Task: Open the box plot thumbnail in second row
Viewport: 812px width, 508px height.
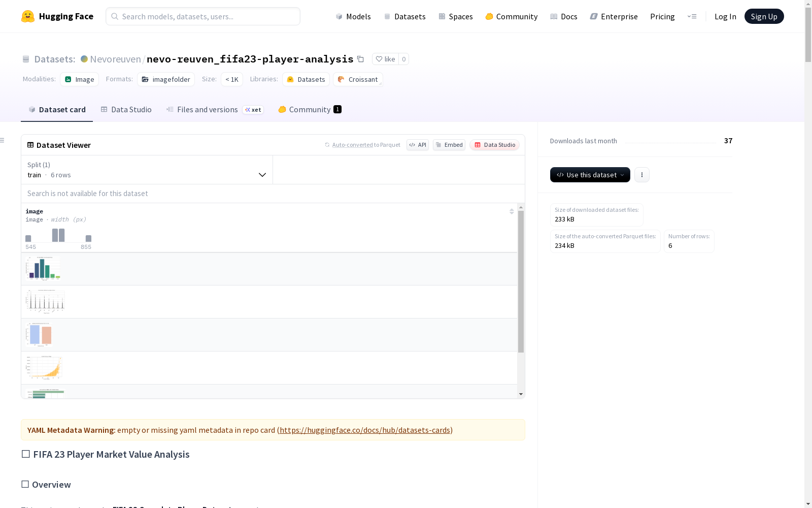Action: (x=45, y=301)
